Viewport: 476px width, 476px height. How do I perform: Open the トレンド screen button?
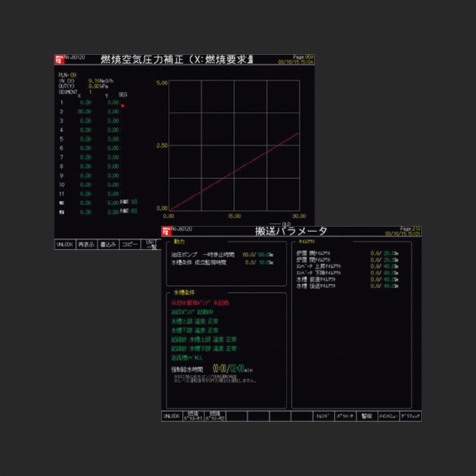point(323,416)
